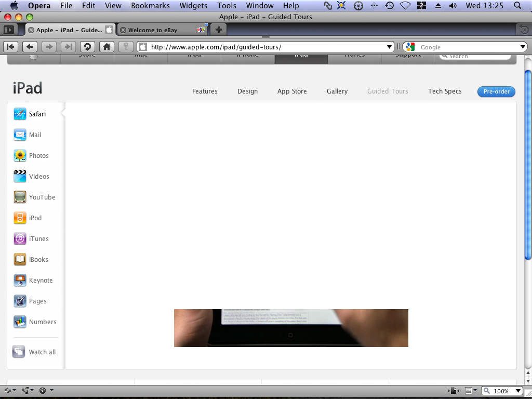Click the Opera Unite status bar icon
This screenshot has width=532, height=399.
25,391
